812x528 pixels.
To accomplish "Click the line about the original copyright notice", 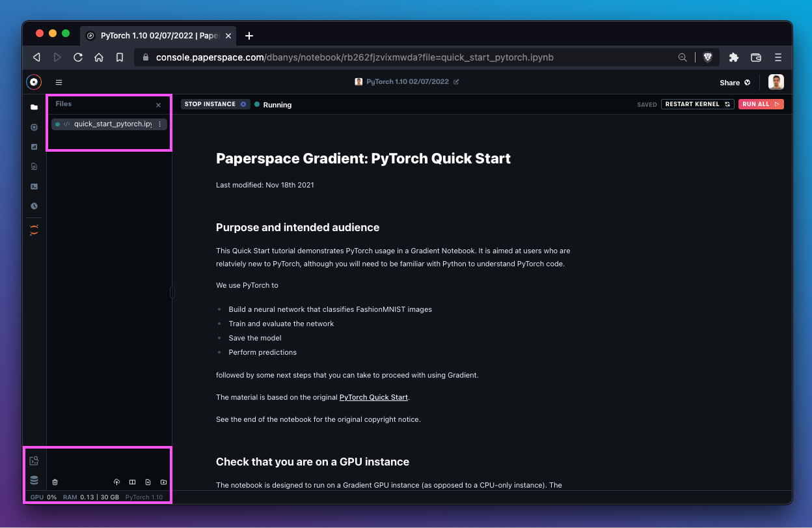I will 318,419.
